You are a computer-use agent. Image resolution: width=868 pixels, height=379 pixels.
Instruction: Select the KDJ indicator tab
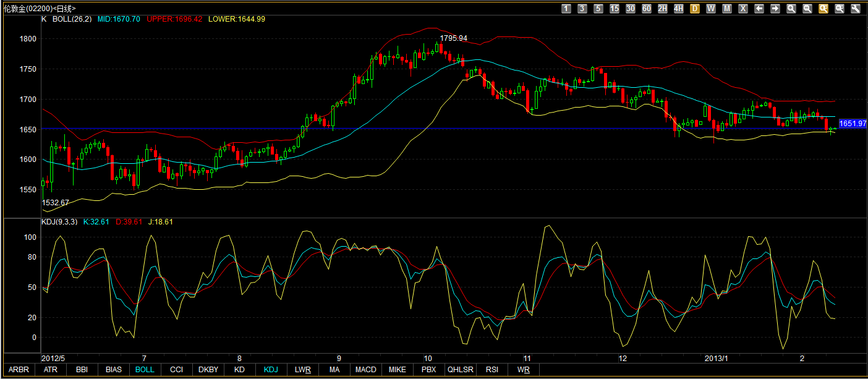tap(271, 370)
